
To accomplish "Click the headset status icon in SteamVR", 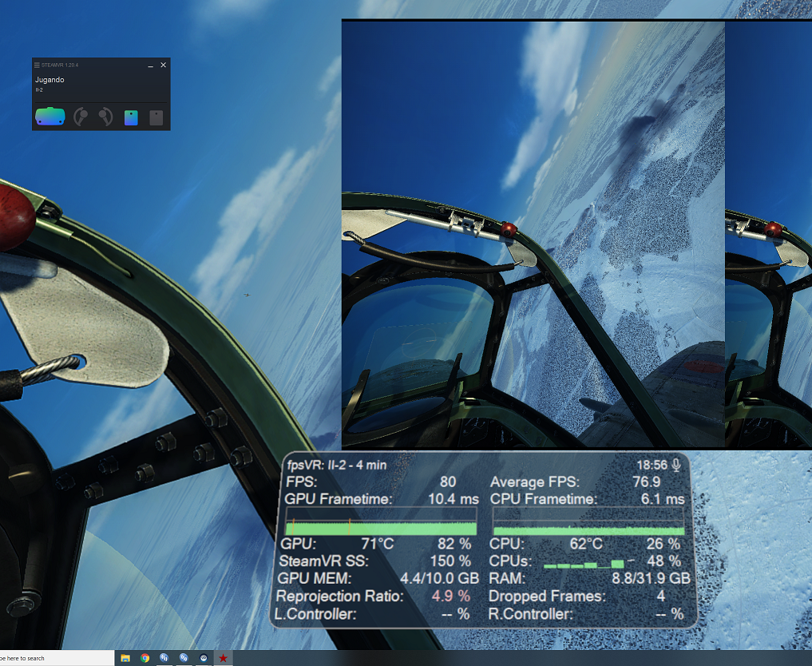I will [x=50, y=117].
